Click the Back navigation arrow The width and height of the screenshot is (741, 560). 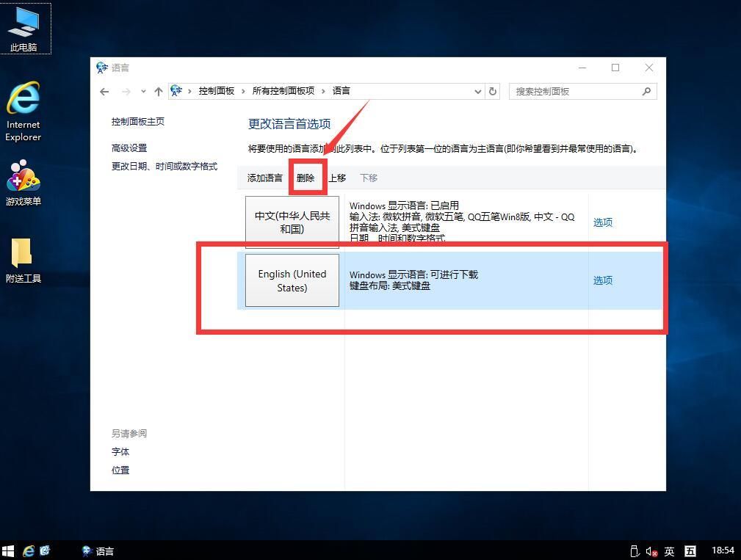[104, 91]
